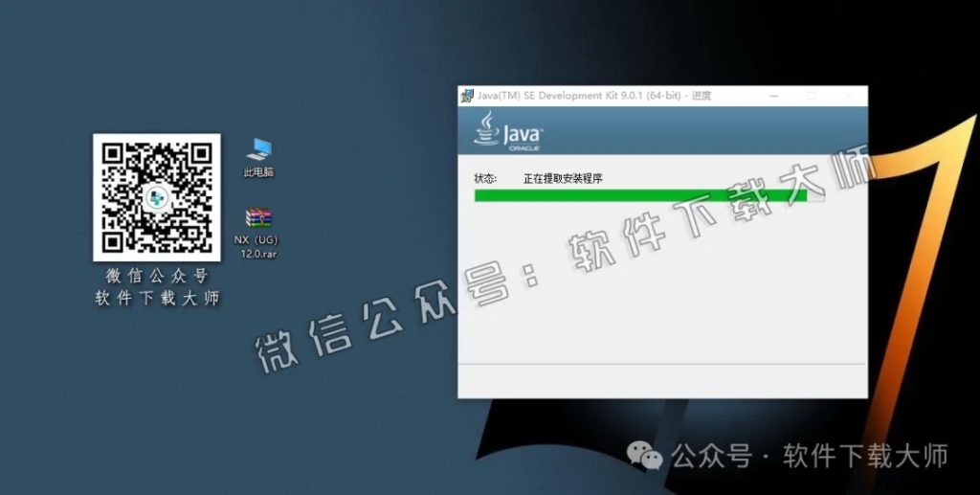This screenshot has height=495, width=980.
Task: Minimize the Java installer window
Action: click(774, 96)
